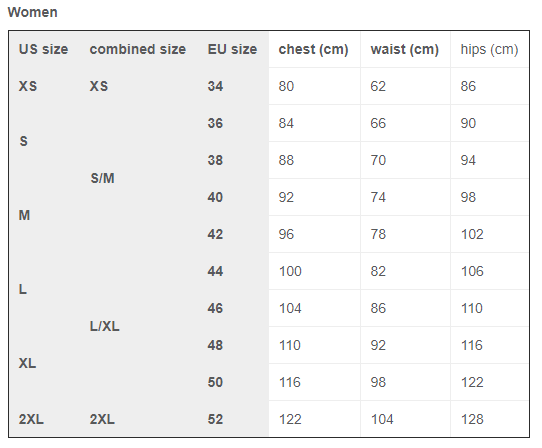
Task: Select the S/M combined size cell
Action: pos(102,178)
